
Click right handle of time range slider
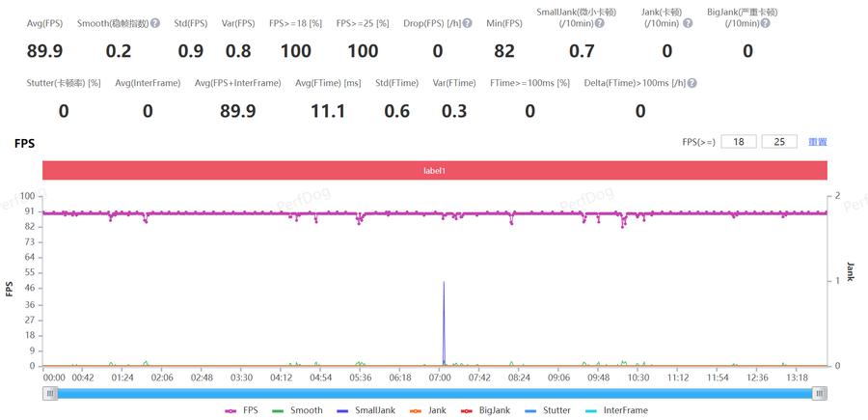(820, 393)
